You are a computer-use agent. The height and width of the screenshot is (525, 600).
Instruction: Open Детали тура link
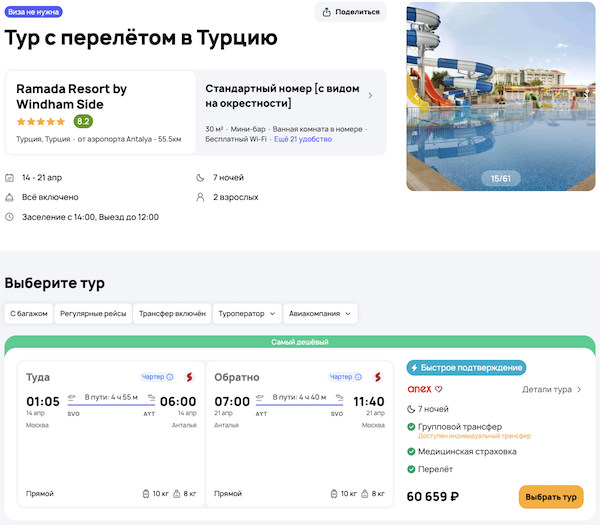click(552, 389)
